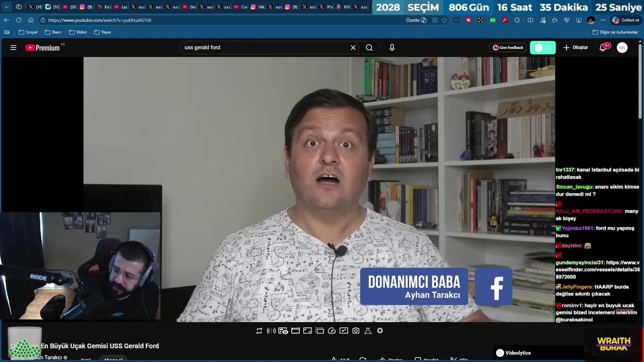Toggle the green switch next to feedback
This screenshot has width=644, height=362.
point(543,48)
